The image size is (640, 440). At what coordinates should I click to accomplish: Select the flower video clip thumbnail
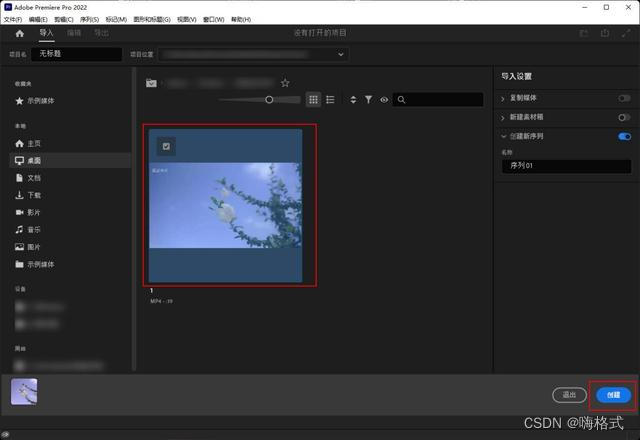225,205
